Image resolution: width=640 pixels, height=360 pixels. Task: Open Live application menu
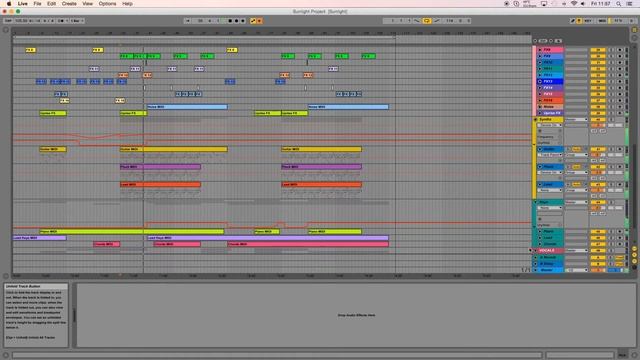tap(22, 4)
